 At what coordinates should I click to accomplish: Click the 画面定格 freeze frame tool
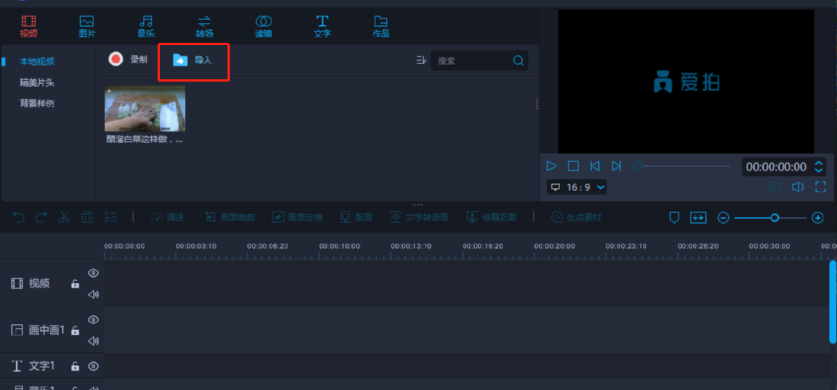pyautogui.click(x=297, y=218)
